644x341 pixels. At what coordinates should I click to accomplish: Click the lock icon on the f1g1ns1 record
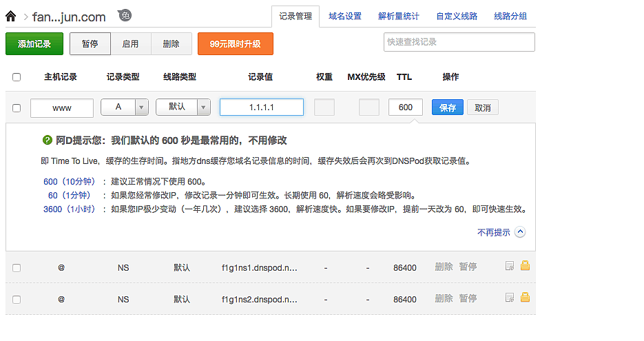coord(525,266)
